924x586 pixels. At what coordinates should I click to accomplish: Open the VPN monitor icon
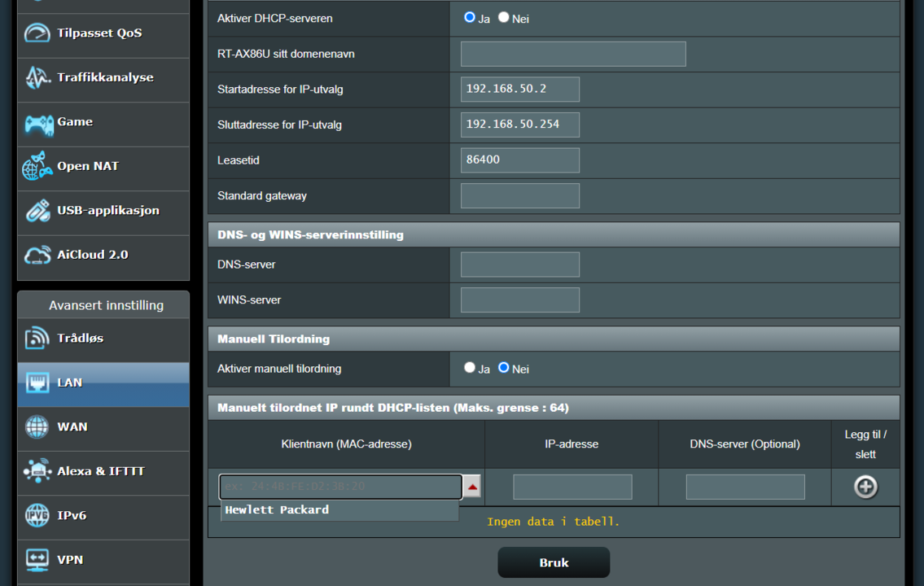(x=37, y=560)
